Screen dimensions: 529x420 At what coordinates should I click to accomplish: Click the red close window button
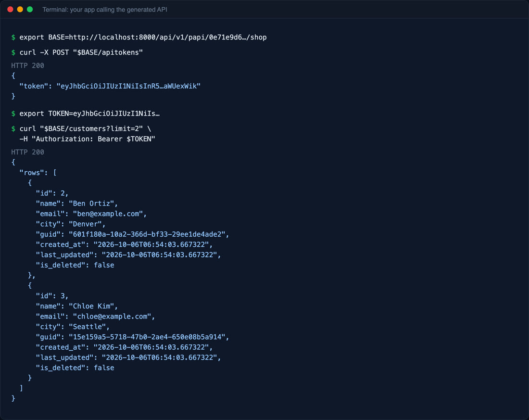point(10,10)
